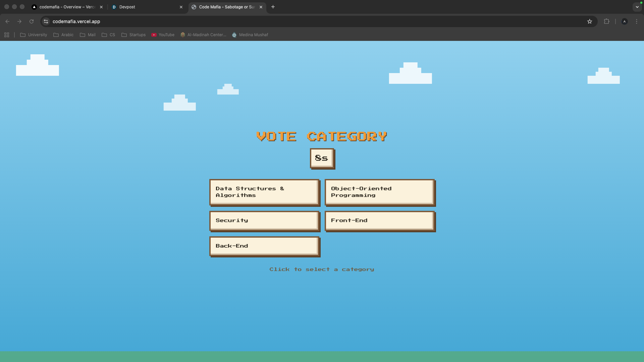
Task: Open the University bookmarks folder
Action: coord(34,35)
